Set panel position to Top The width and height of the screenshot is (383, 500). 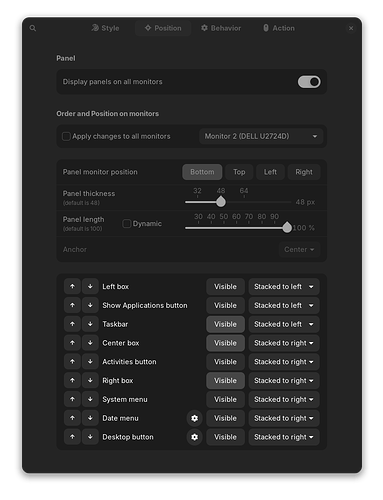pos(239,172)
